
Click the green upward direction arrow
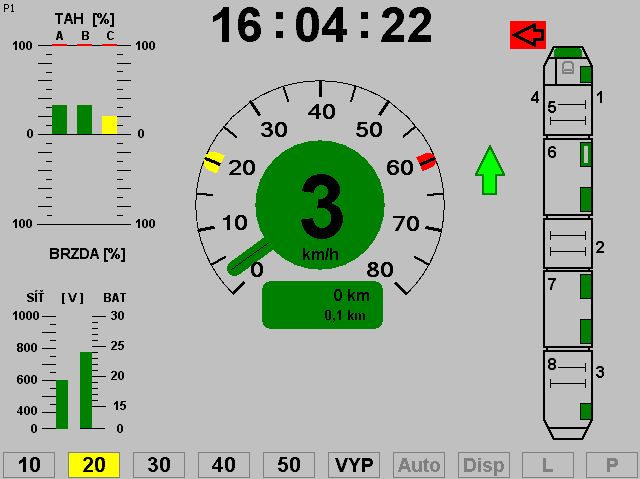(x=489, y=170)
